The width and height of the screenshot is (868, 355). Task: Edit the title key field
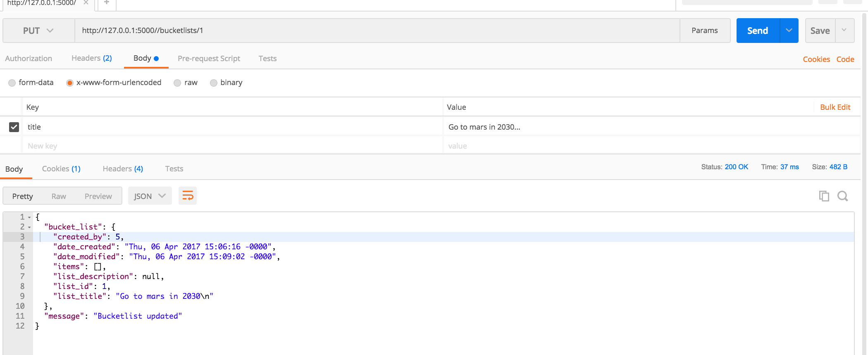232,127
